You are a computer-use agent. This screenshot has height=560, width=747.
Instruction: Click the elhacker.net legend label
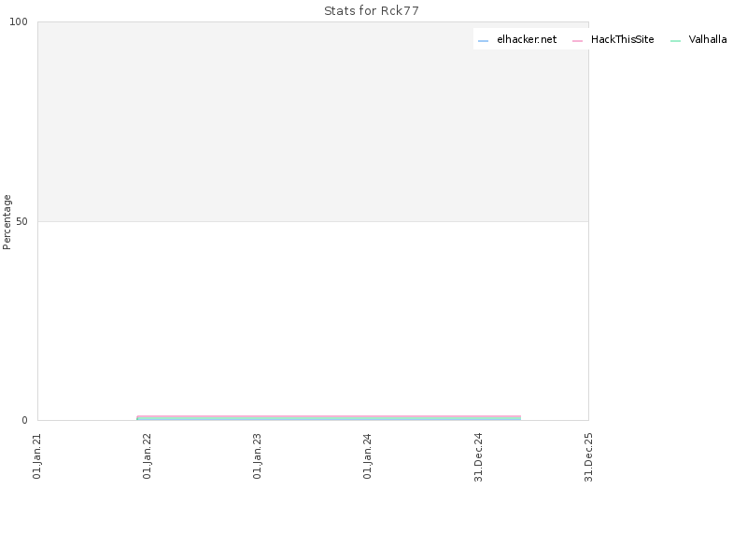[527, 39]
